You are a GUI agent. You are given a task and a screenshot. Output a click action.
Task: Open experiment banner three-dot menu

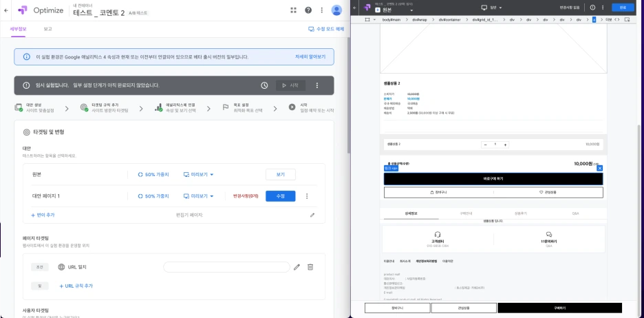(x=316, y=85)
